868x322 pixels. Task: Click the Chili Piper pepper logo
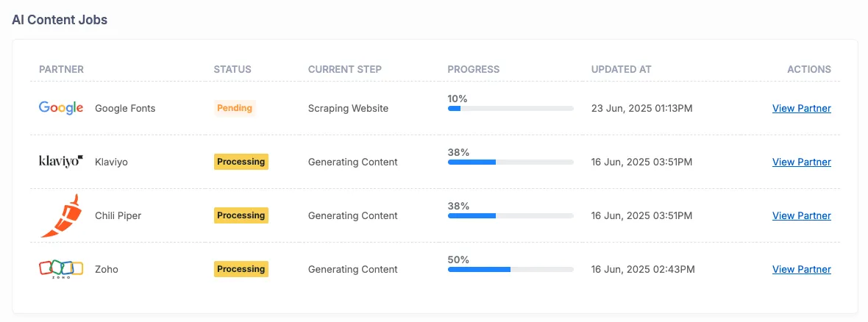pos(62,216)
